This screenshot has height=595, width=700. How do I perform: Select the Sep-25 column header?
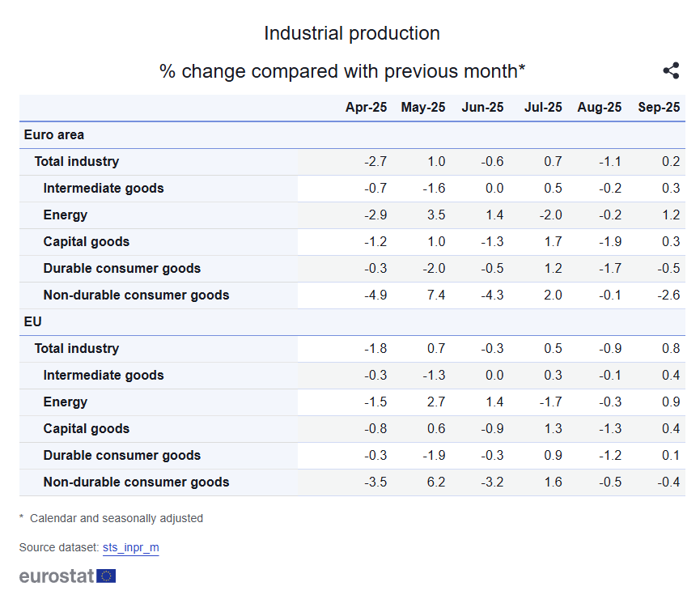[x=659, y=108]
